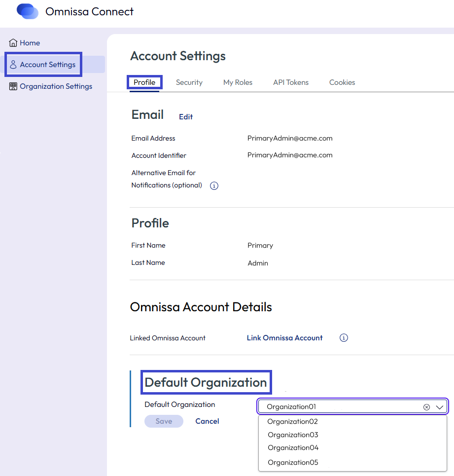Switch to the Security tab
Screen dimensions: 454x476
click(x=189, y=82)
